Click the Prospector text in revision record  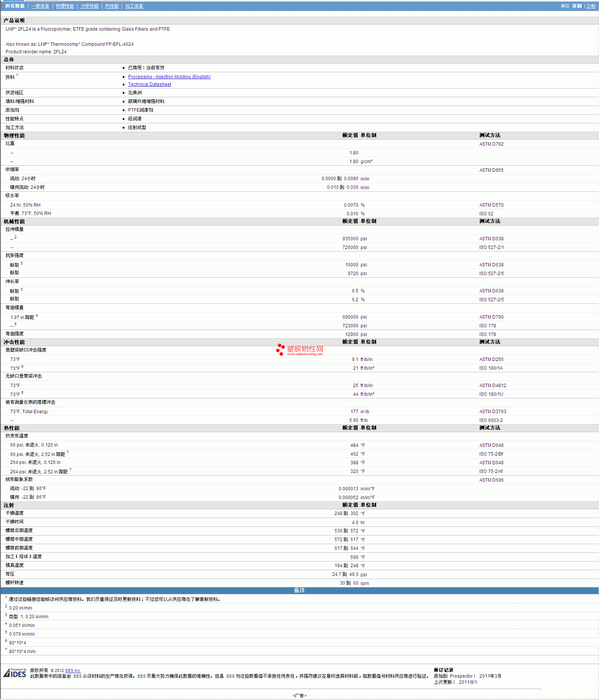pos(461,676)
